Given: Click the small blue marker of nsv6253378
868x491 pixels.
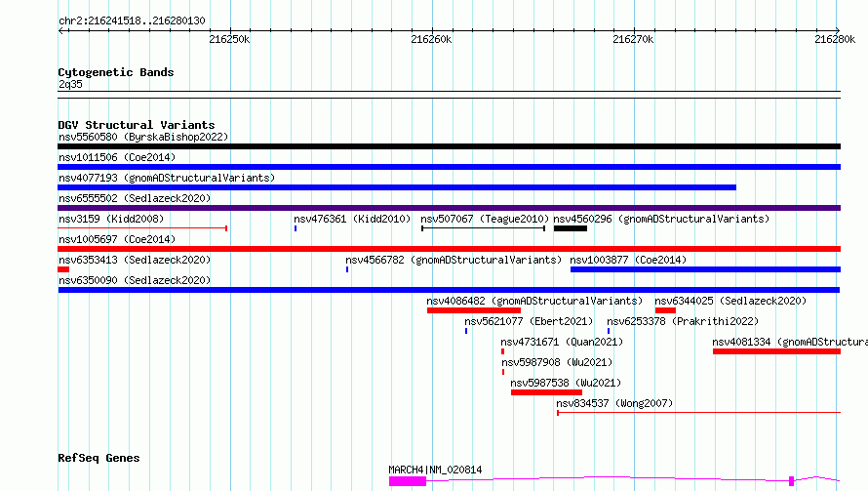Looking at the screenshot, I should pyautogui.click(x=609, y=331).
